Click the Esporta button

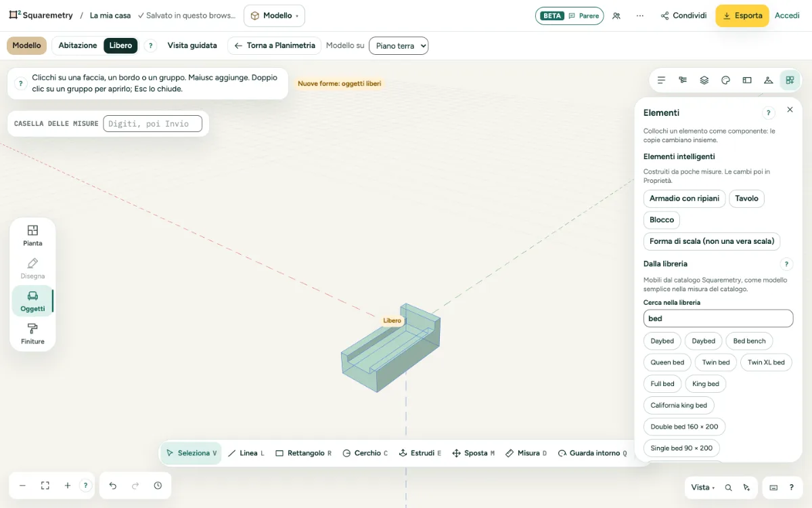742,16
